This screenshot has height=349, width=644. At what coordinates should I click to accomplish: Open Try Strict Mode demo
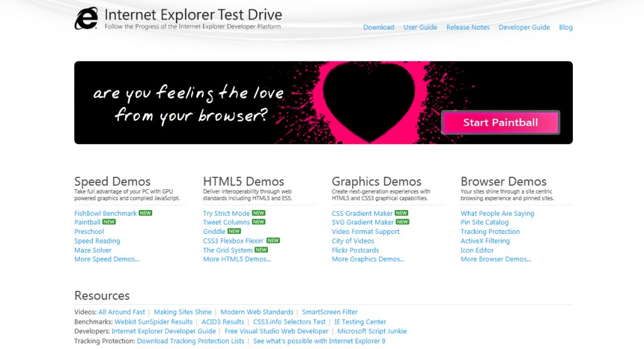[226, 214]
